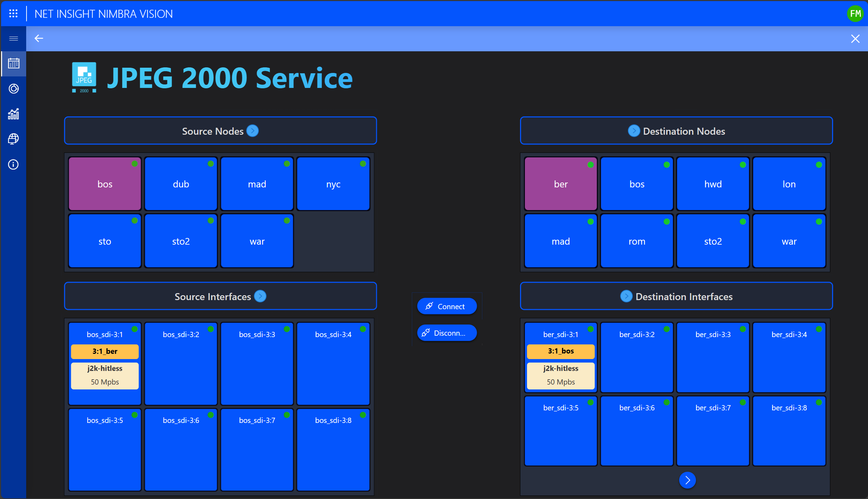Select source interface bos_sdi-3:3

[x=257, y=364]
